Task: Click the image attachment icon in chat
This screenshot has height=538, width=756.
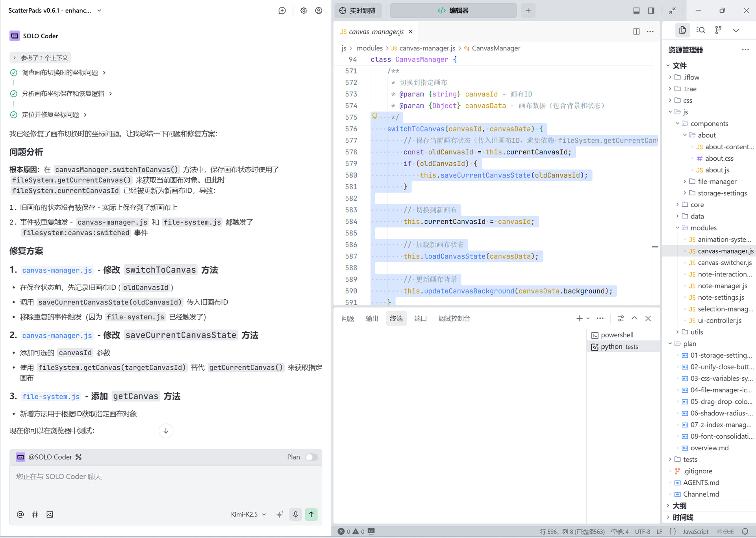Action: 50,514
